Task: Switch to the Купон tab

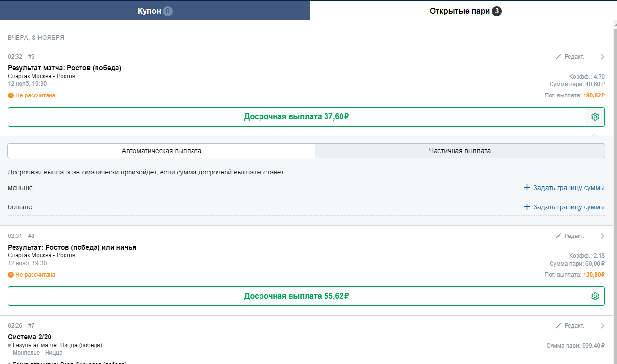Action: click(x=155, y=11)
